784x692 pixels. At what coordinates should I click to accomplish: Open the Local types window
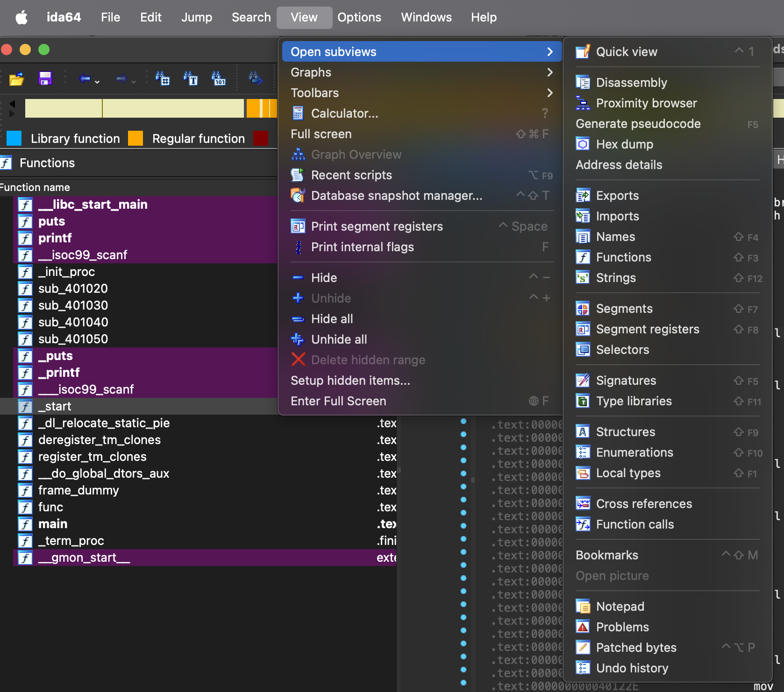[x=667, y=473]
